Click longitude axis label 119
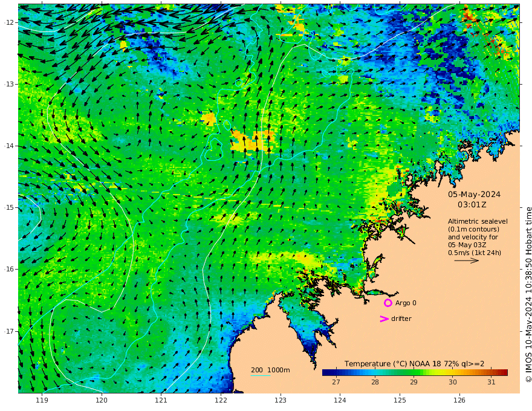 pos(42,400)
